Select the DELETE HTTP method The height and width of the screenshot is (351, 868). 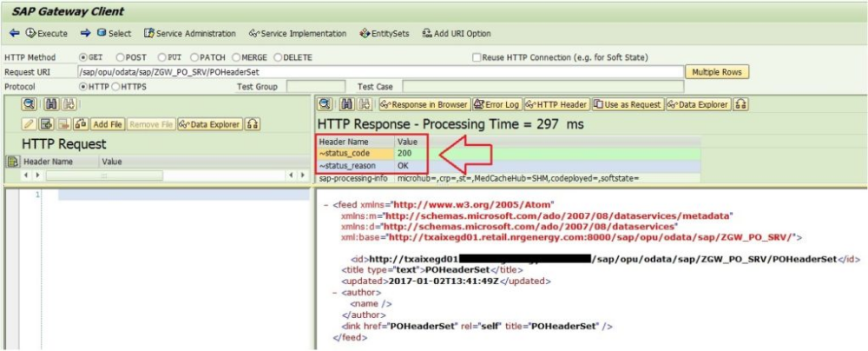[278, 57]
